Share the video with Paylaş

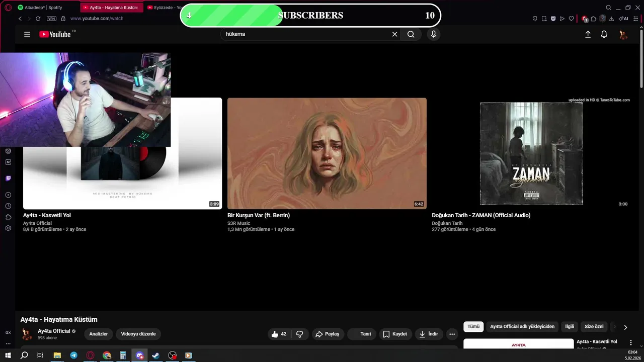coord(328,334)
